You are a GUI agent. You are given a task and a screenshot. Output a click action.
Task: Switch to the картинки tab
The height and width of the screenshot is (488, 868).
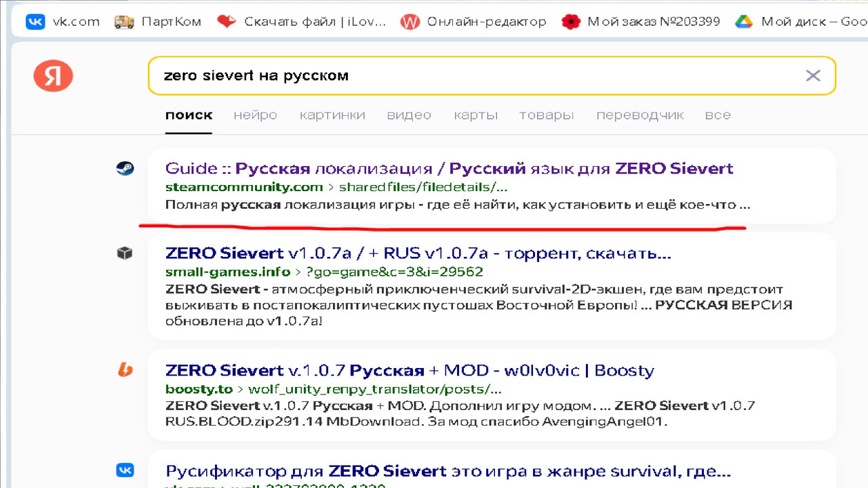pos(332,115)
